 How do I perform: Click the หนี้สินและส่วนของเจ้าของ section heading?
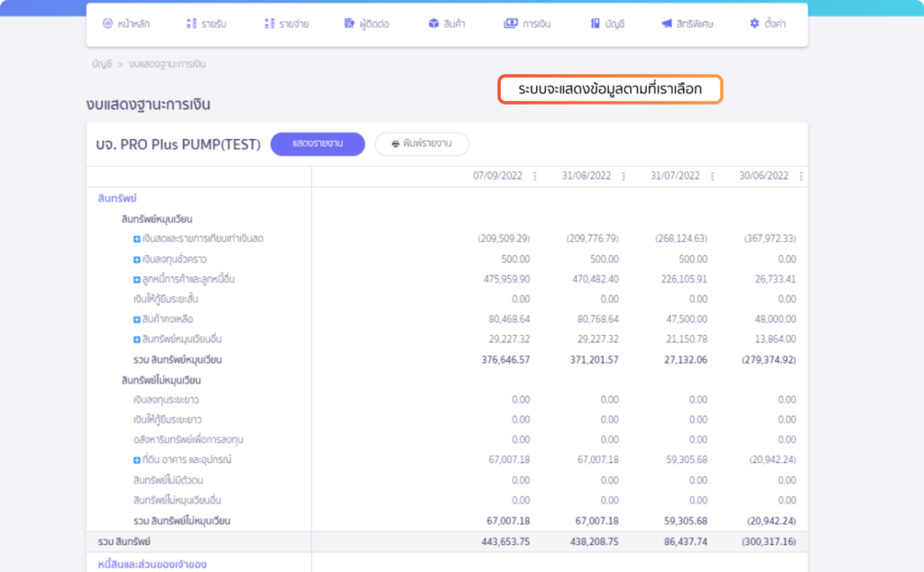click(152, 565)
